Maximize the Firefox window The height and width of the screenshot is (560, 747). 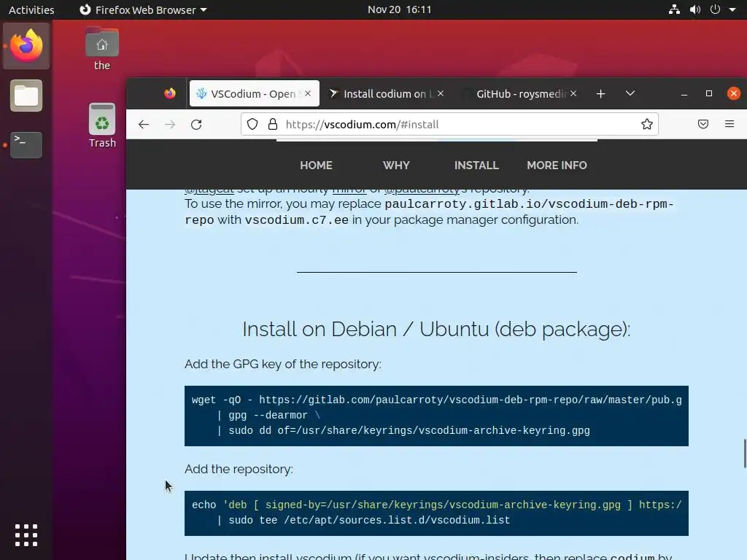coord(709,93)
